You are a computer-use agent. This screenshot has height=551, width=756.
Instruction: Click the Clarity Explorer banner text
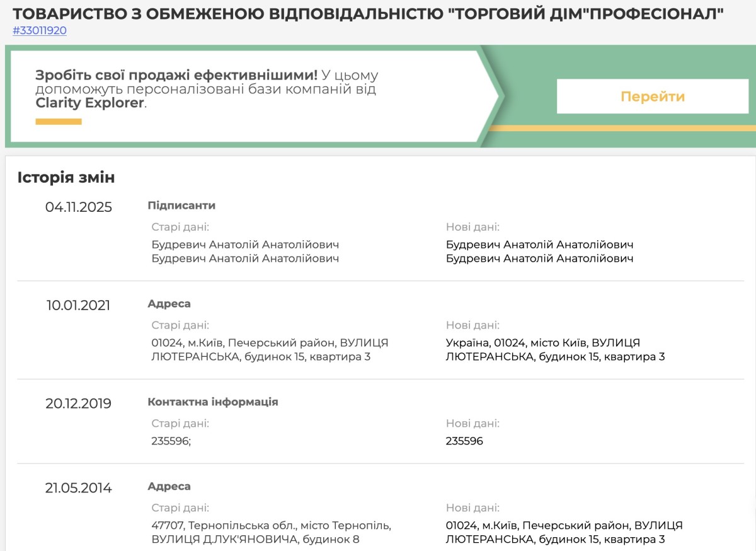(x=207, y=89)
